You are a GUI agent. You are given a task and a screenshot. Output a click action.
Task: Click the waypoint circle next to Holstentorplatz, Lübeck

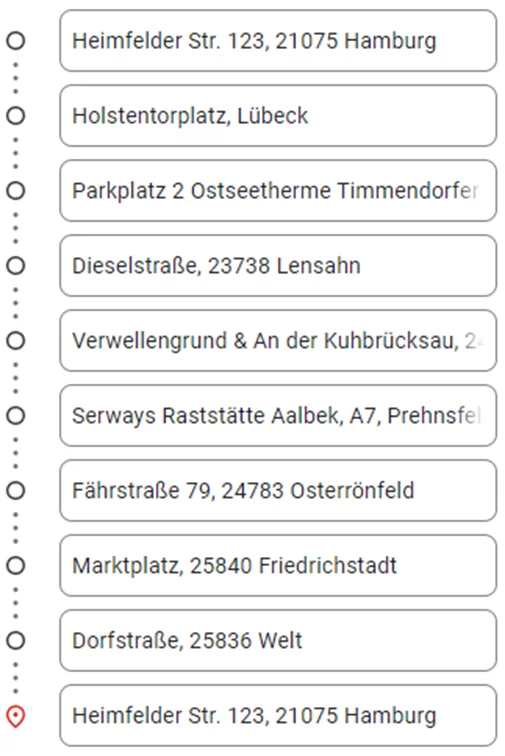15,116
